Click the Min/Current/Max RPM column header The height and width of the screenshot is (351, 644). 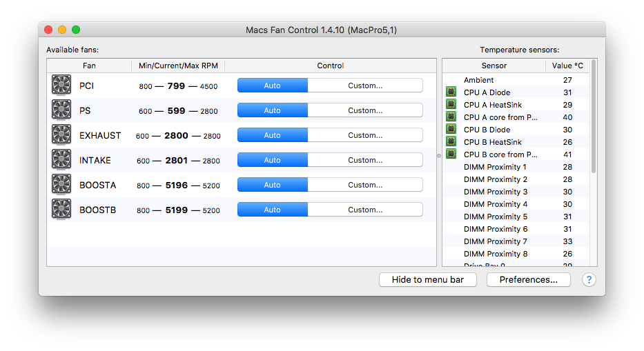(178, 66)
